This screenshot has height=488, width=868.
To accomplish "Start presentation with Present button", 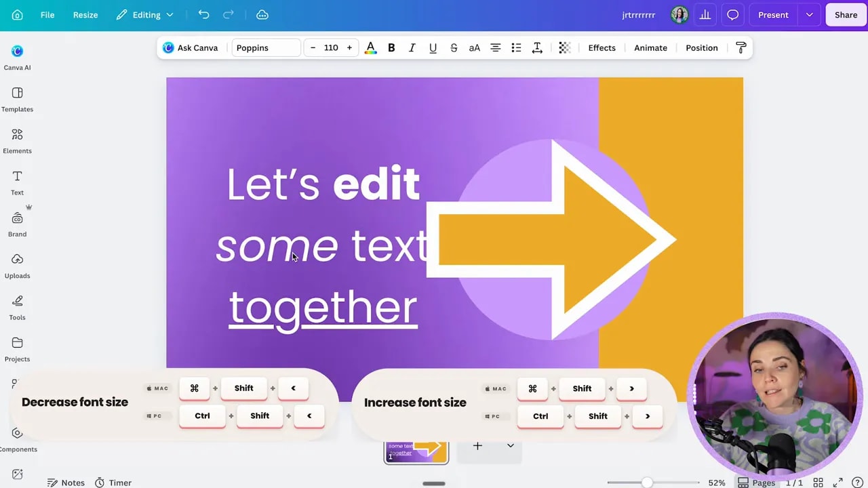I will point(773,15).
